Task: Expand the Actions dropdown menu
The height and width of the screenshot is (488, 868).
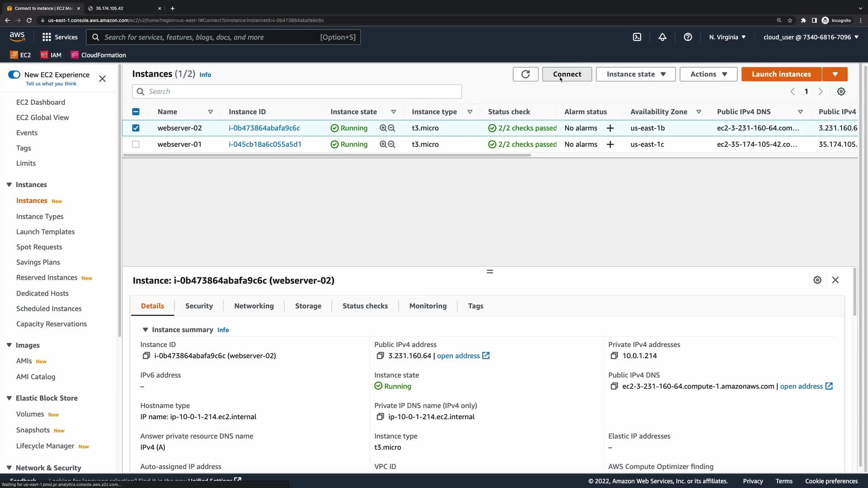Action: [x=708, y=74]
